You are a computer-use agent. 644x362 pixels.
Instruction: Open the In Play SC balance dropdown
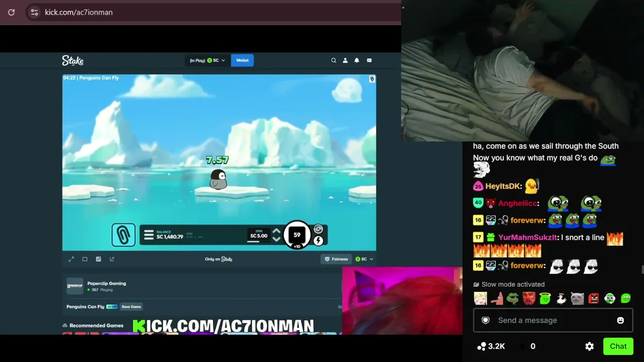click(207, 60)
